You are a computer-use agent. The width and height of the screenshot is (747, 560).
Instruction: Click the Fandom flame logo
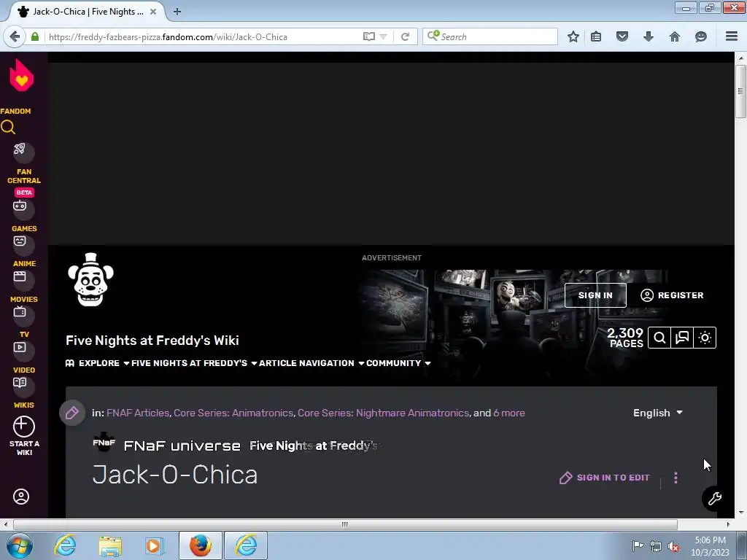click(21, 75)
